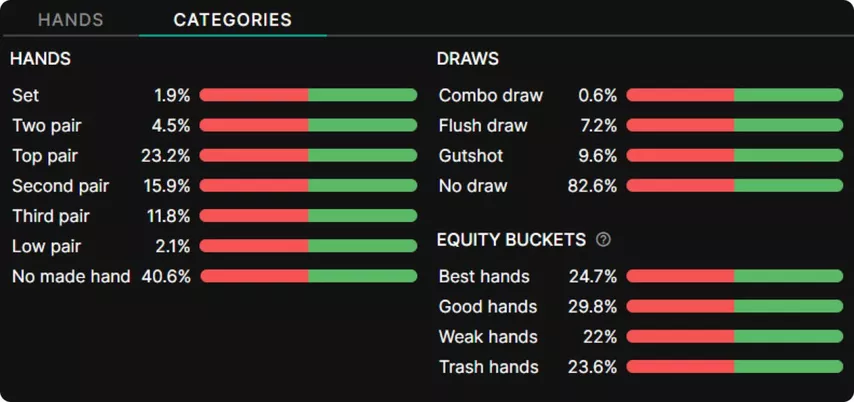Select the Second pair row label

[60, 186]
